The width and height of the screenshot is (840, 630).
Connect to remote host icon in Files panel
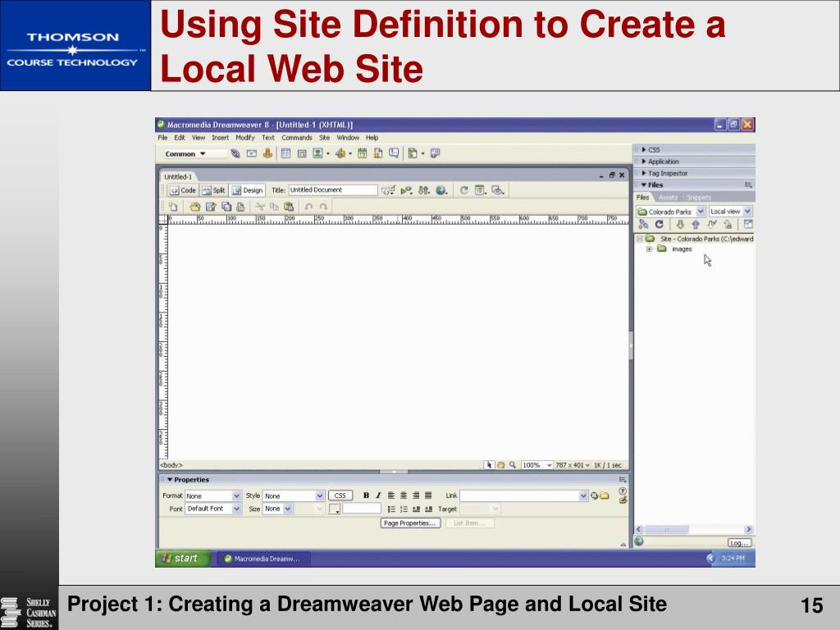643,225
